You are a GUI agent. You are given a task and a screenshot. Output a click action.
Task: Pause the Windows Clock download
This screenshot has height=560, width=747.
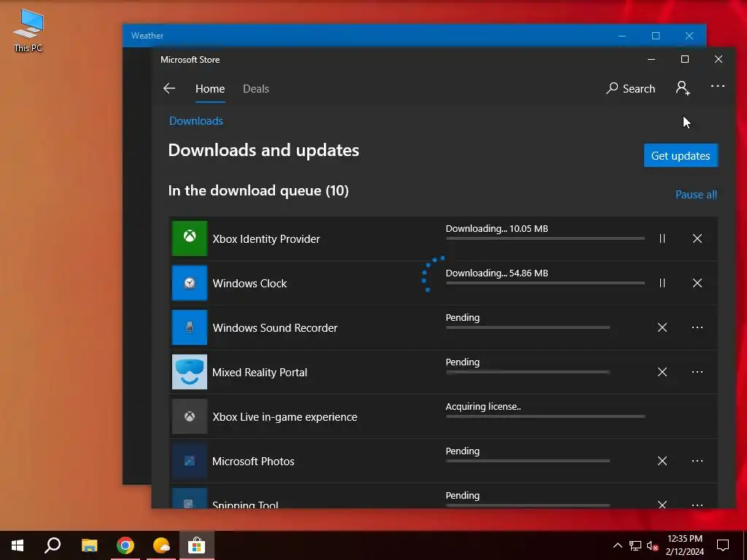point(662,283)
